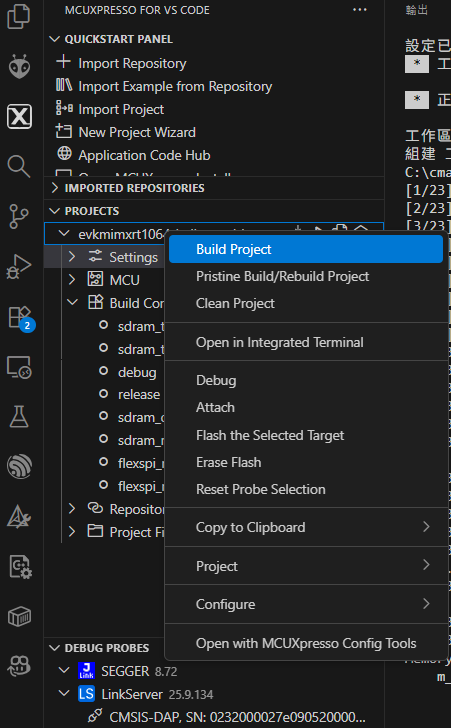Choose Open with MCUXpresso Config Tools
451x728 pixels.
[306, 643]
